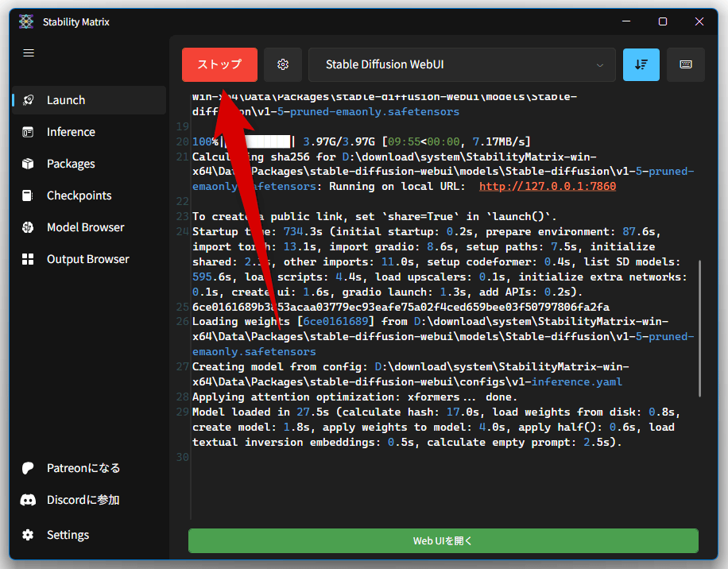Open the http://127.0.0.1:7860 local URL
This screenshot has height=569, width=728.
(x=548, y=187)
